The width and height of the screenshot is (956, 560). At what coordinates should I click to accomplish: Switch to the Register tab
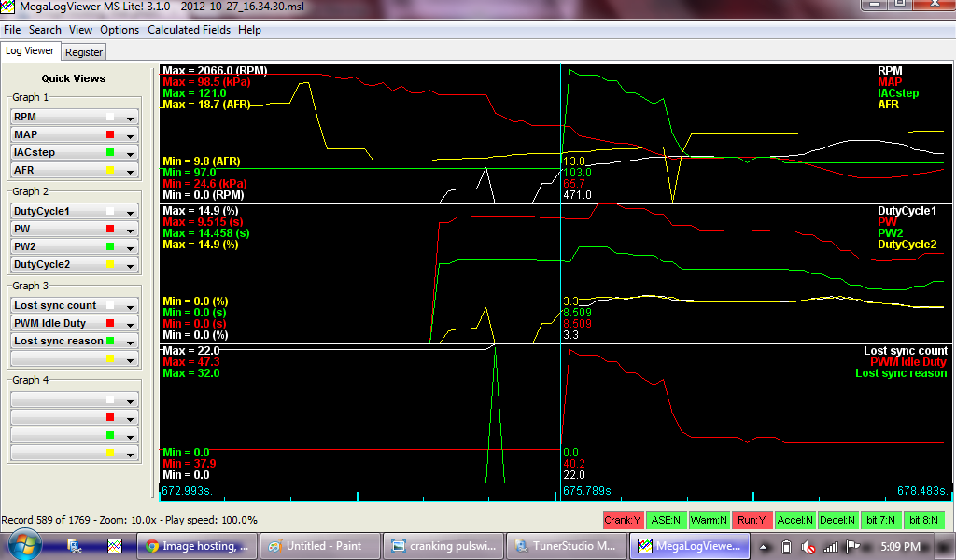tap(84, 52)
